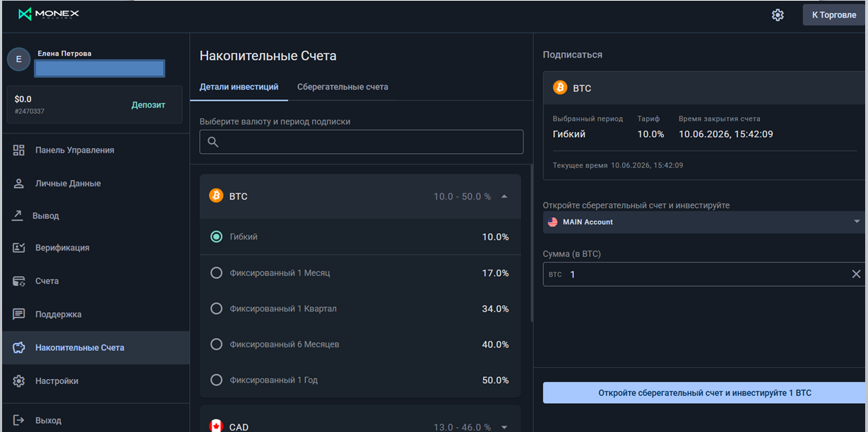This screenshot has width=868, height=432.
Task: Click the US flag icon of MAIN Account
Action: (553, 222)
